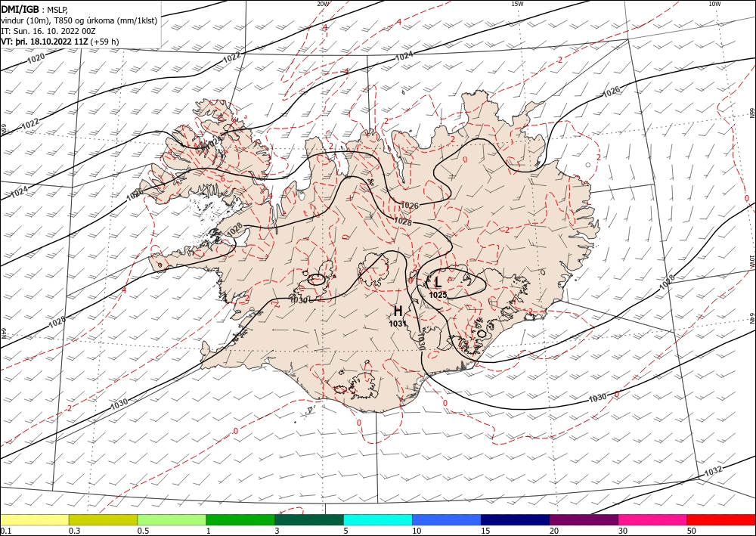Click the 0.3 legend tick value

74,531
